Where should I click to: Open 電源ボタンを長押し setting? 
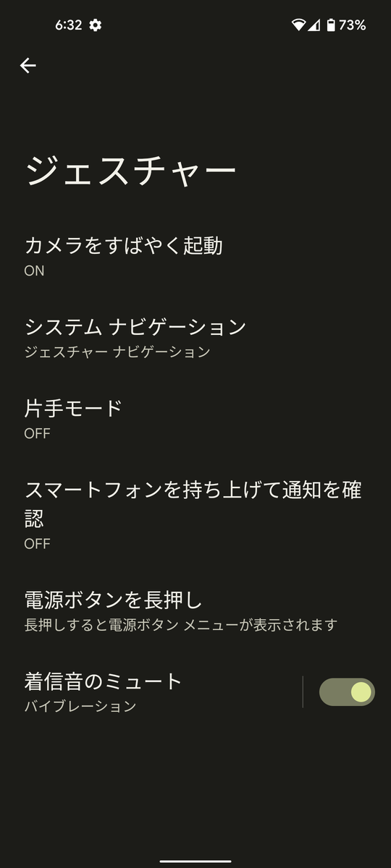point(195,610)
